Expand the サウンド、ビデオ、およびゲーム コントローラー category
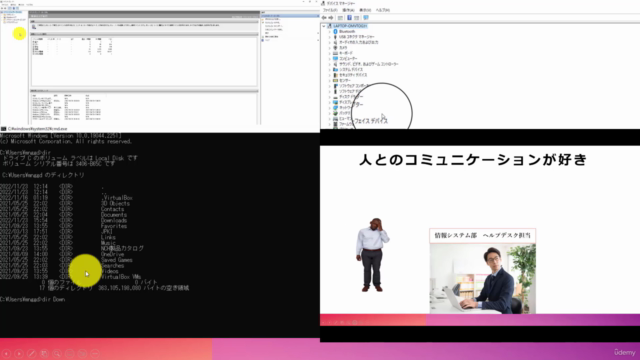640x360 pixels. (x=330, y=64)
